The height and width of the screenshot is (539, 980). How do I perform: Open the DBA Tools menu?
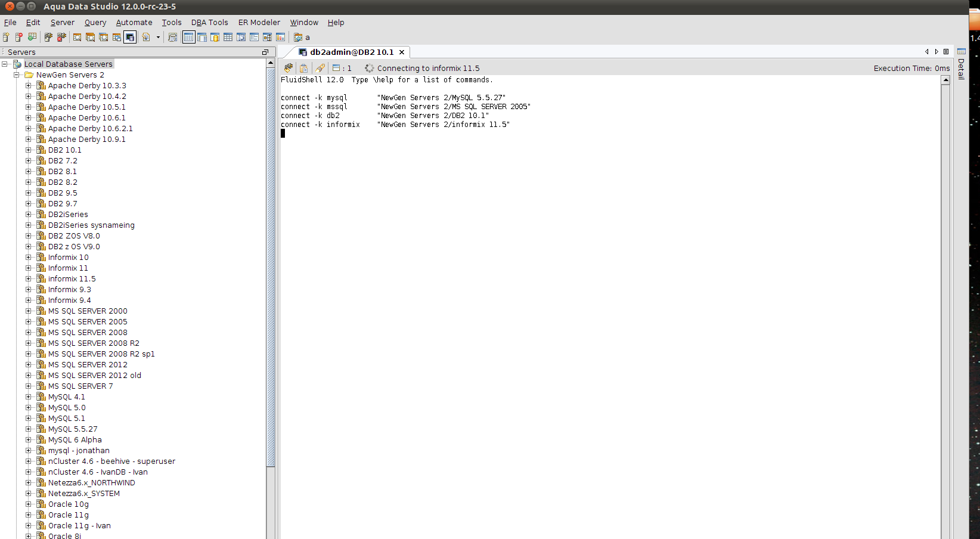tap(210, 23)
